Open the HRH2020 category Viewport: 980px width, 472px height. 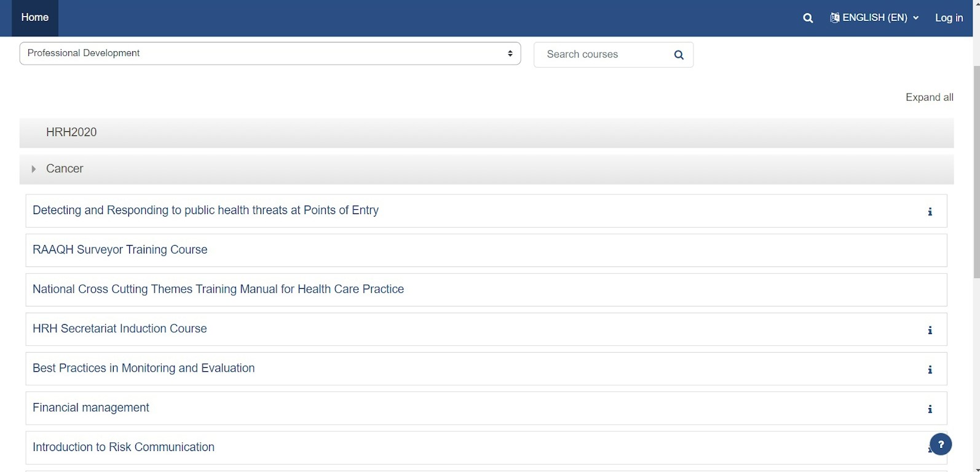coord(71,132)
